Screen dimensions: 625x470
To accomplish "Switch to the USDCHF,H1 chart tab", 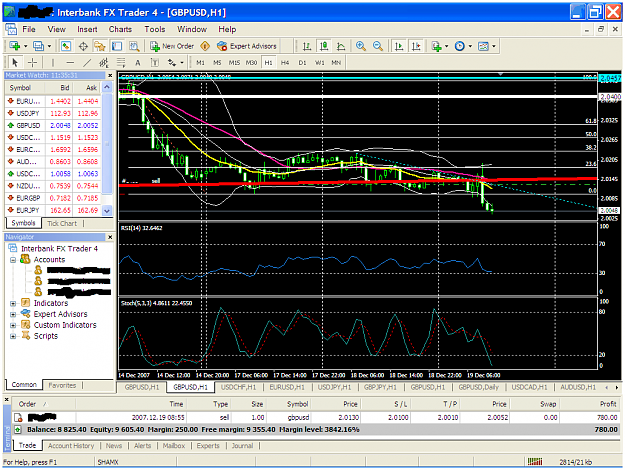I will (x=238, y=387).
